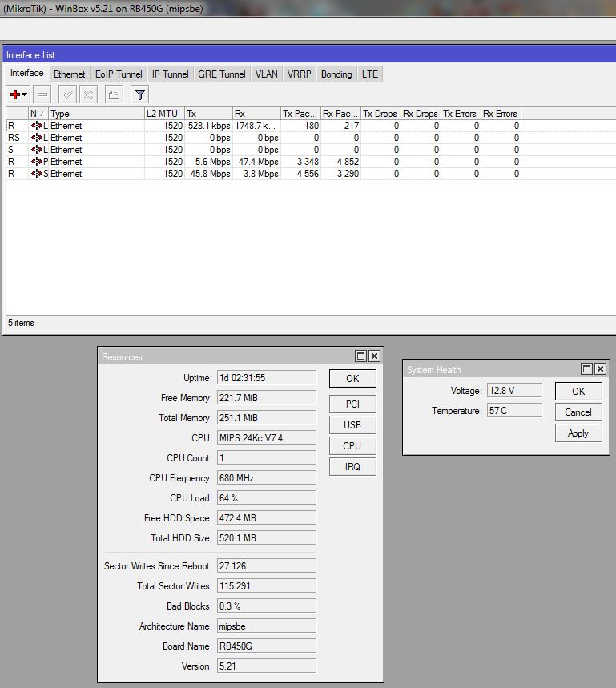Open the VLAN tab

point(266,74)
